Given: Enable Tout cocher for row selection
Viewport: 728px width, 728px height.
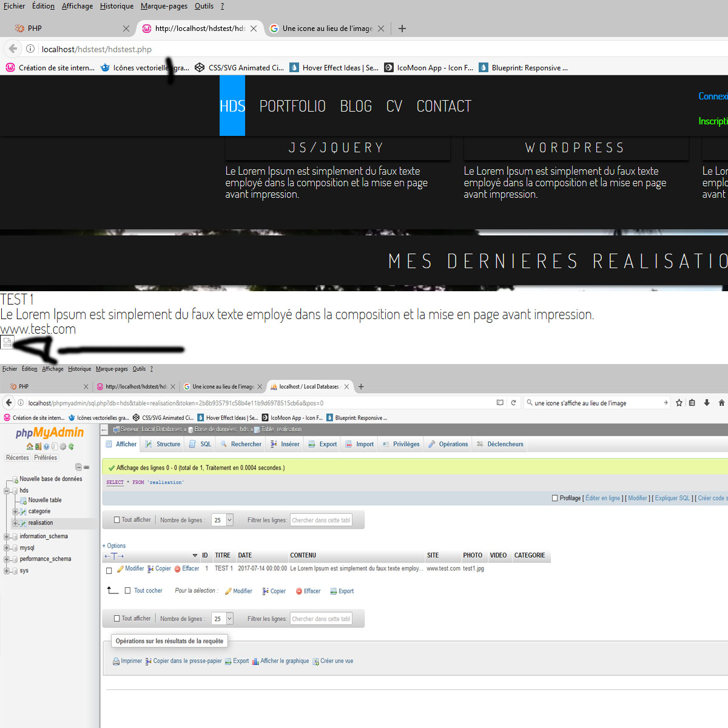Looking at the screenshot, I should (x=127, y=590).
